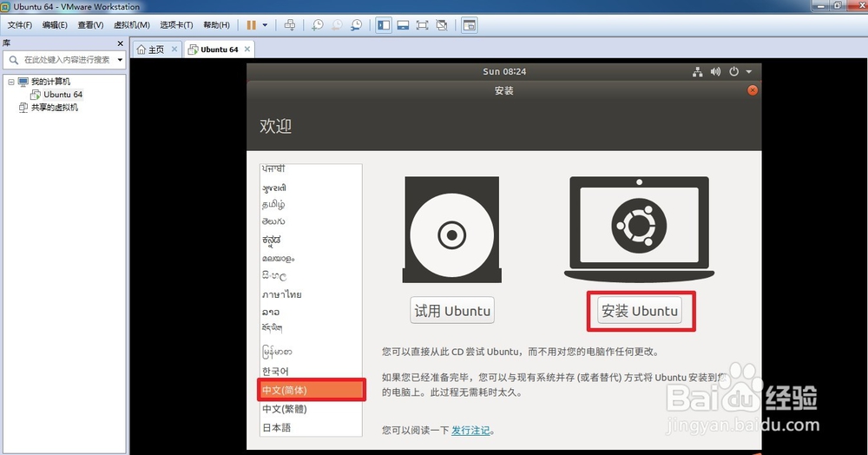Select မြန်မာစာ in the language list

pos(311,352)
